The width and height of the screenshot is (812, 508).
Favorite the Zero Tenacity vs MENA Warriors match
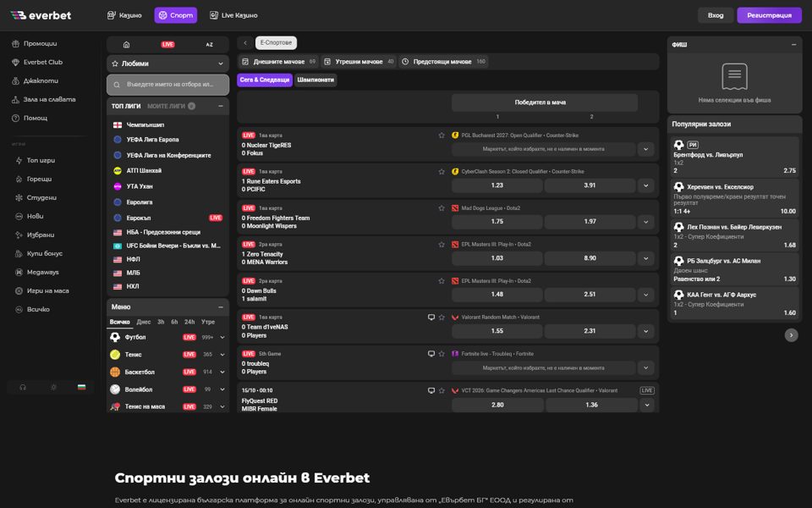point(442,244)
